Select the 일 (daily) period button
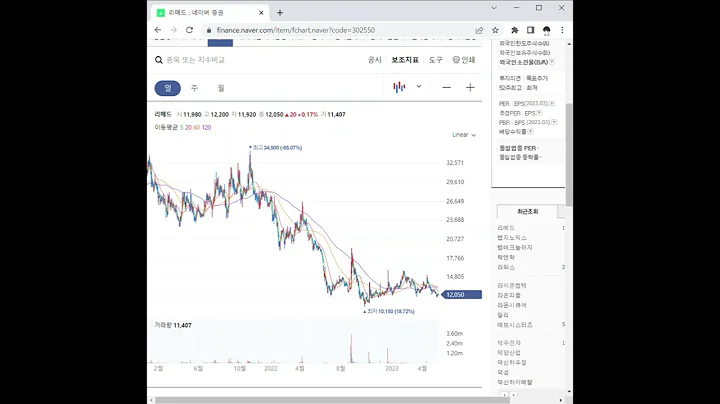 click(168, 88)
